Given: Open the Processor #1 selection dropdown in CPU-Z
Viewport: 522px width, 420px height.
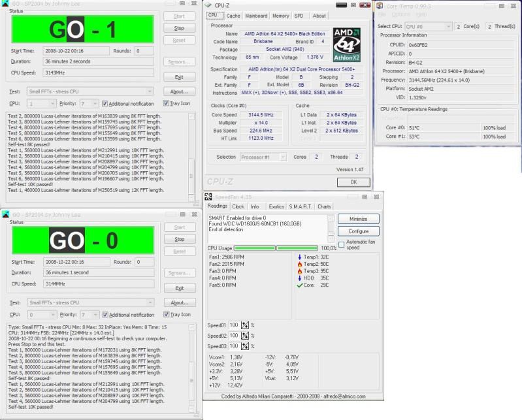Looking at the screenshot, I should click(263, 157).
